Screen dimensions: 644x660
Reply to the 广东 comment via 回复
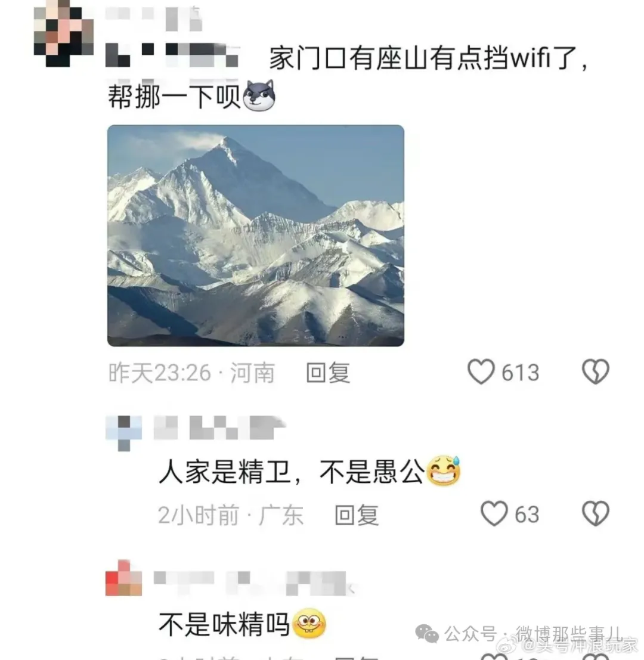click(357, 515)
